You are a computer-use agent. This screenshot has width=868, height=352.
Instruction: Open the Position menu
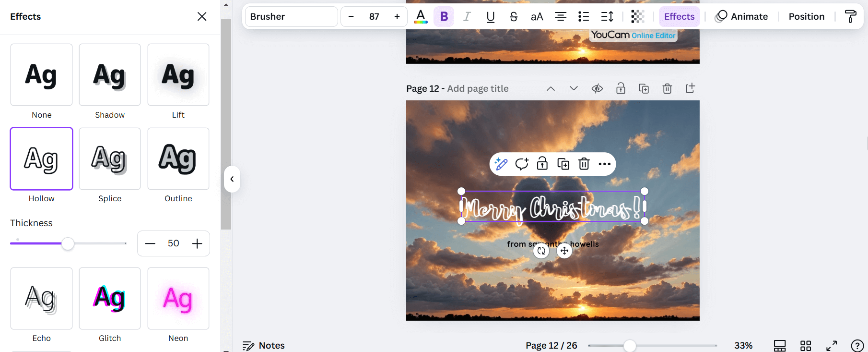807,16
